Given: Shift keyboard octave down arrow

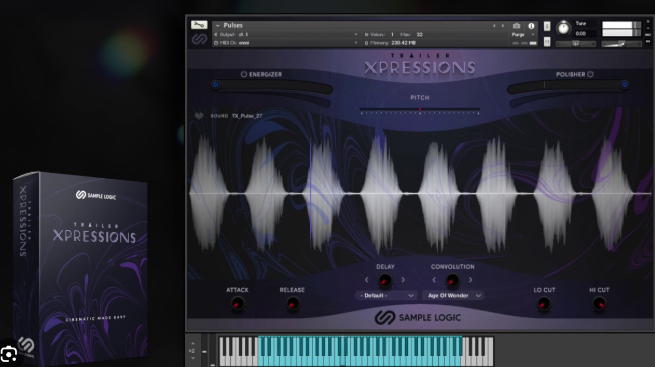Looking at the screenshot, I should tap(193, 358).
